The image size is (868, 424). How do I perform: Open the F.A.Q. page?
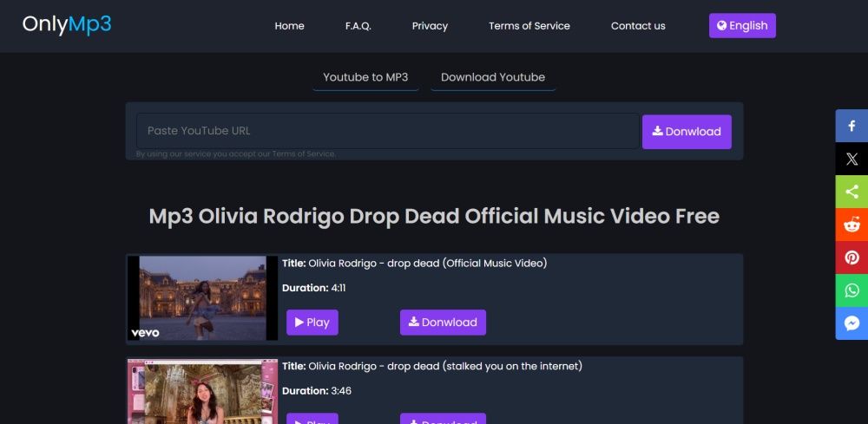tap(358, 26)
